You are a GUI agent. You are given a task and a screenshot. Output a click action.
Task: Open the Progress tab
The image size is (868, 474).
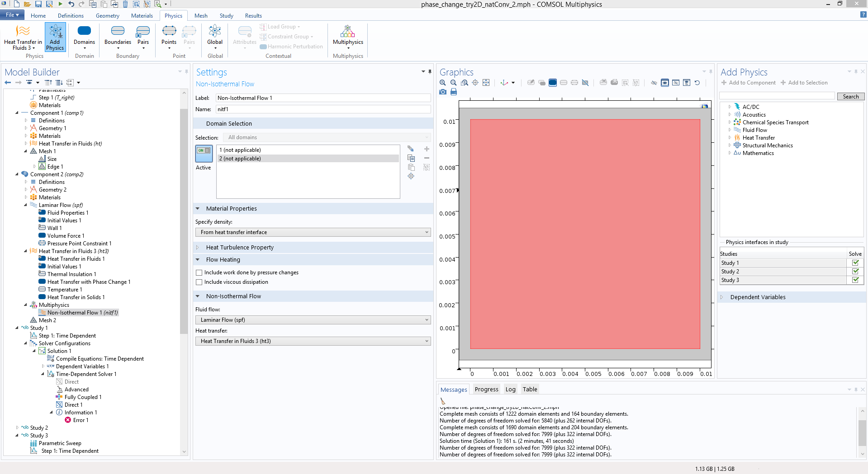pyautogui.click(x=486, y=389)
